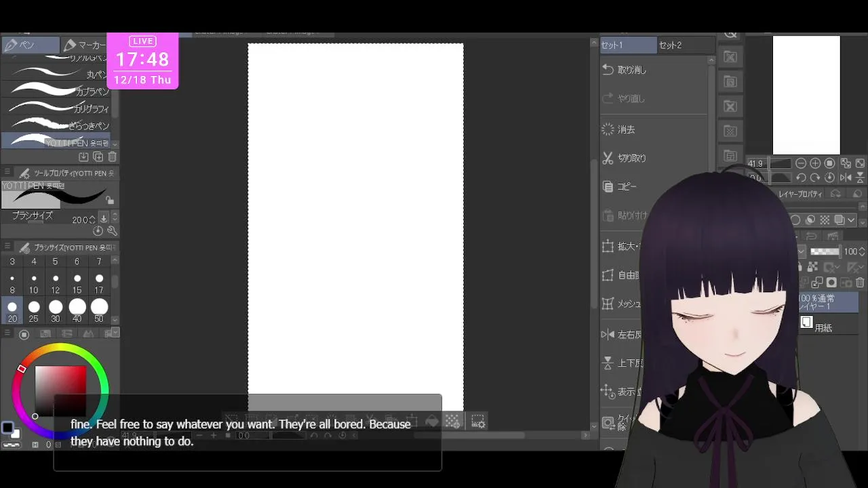Screen dimensions: 868x488
Task: Click 貼り付け paste in quick access
Action: click(625, 216)
